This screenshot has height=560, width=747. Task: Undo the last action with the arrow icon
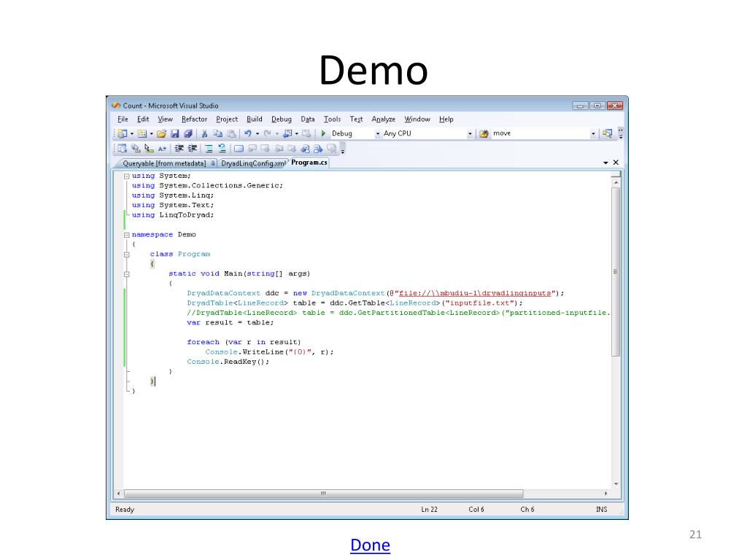click(x=248, y=134)
